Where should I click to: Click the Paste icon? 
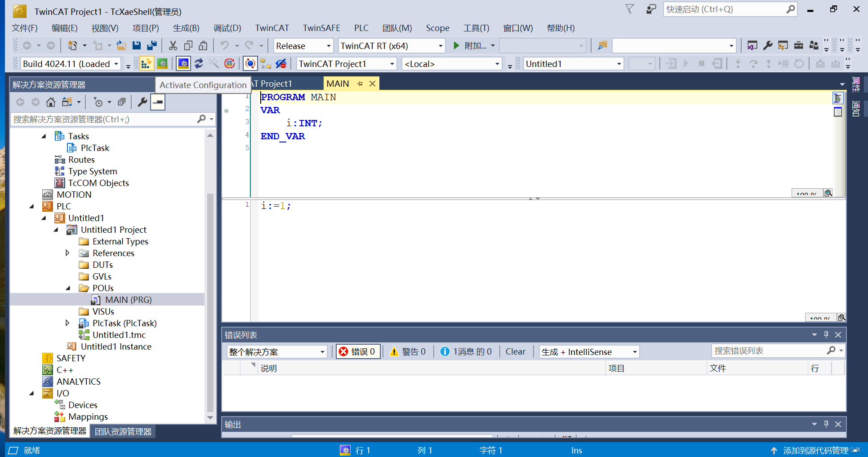pyautogui.click(x=203, y=45)
